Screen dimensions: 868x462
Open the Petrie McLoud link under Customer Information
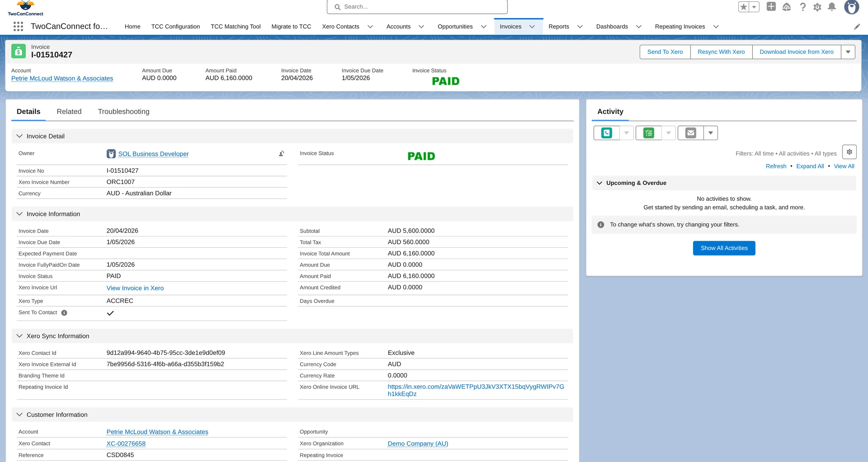(157, 432)
